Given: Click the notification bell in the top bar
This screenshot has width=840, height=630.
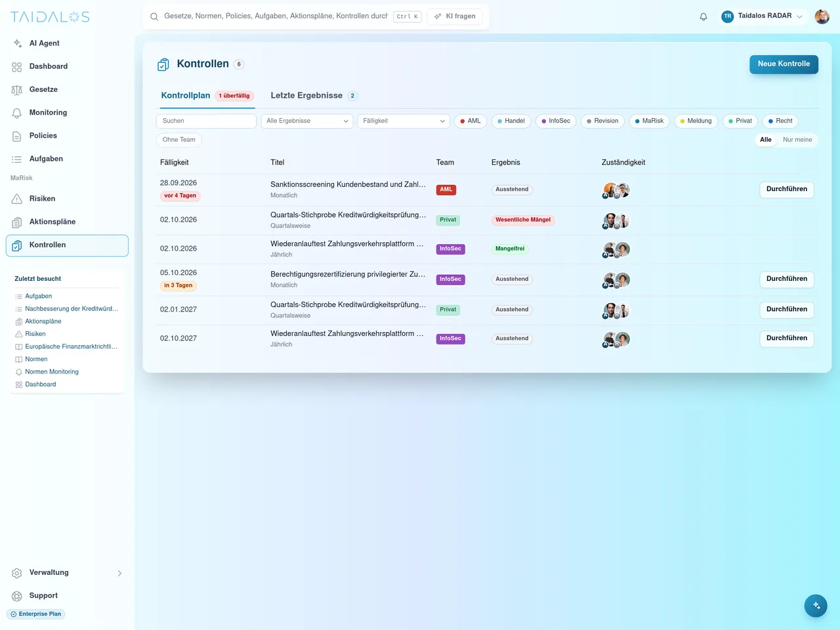Looking at the screenshot, I should click(703, 16).
